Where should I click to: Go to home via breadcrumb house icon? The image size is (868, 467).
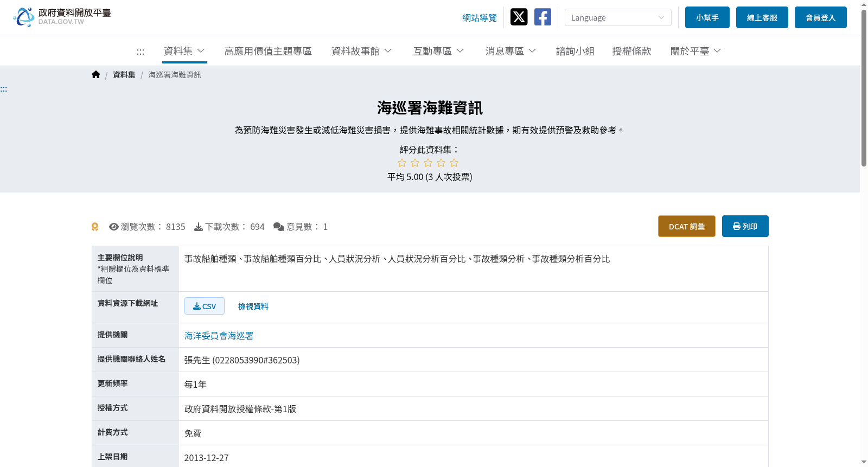tap(96, 75)
